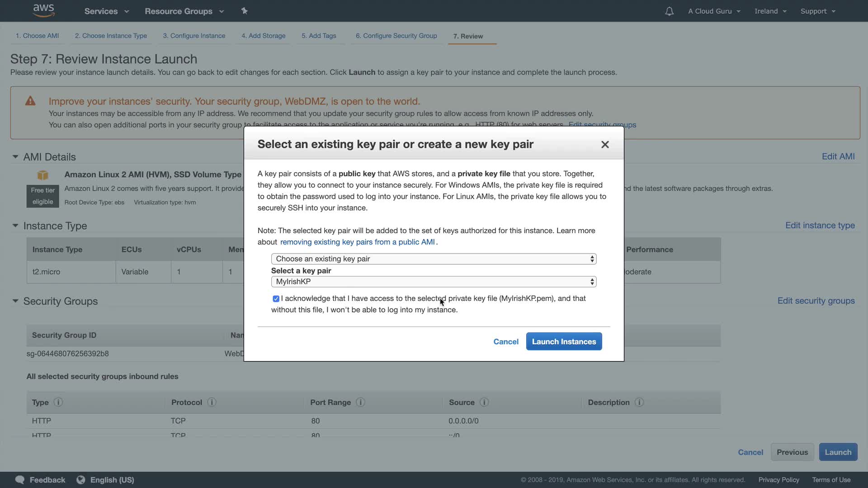Viewport: 868px width, 488px height.
Task: Click Edit instance type link
Action: (x=820, y=225)
